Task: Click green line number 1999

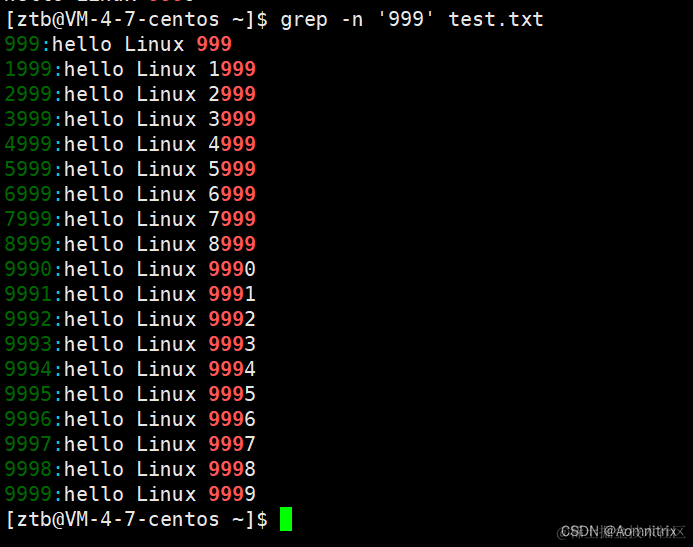Action: pos(28,69)
